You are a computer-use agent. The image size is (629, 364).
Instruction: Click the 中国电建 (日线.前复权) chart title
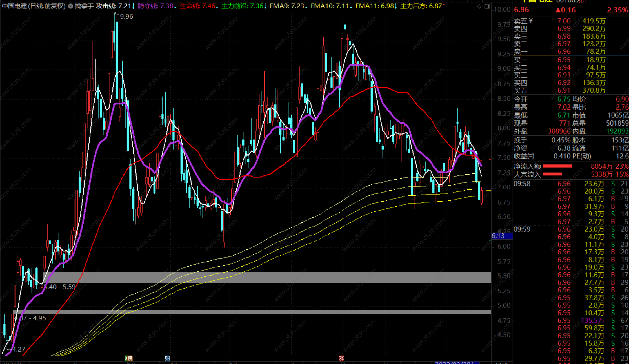pos(34,6)
